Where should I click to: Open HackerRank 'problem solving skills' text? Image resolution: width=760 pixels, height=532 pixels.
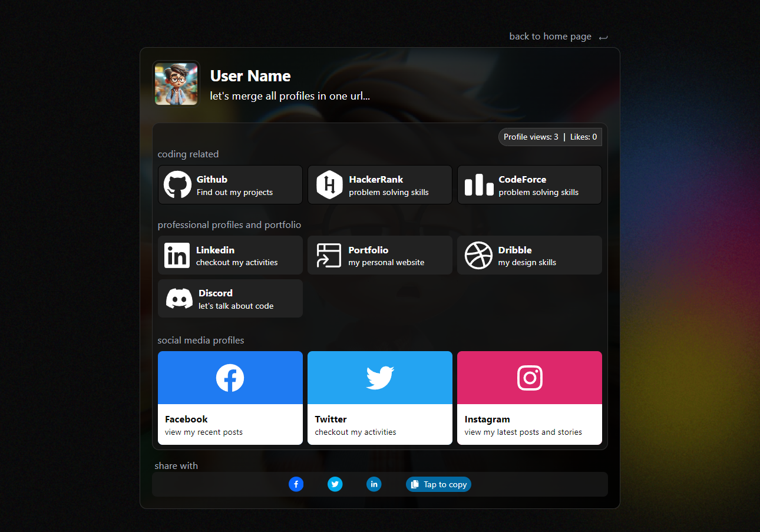click(389, 192)
